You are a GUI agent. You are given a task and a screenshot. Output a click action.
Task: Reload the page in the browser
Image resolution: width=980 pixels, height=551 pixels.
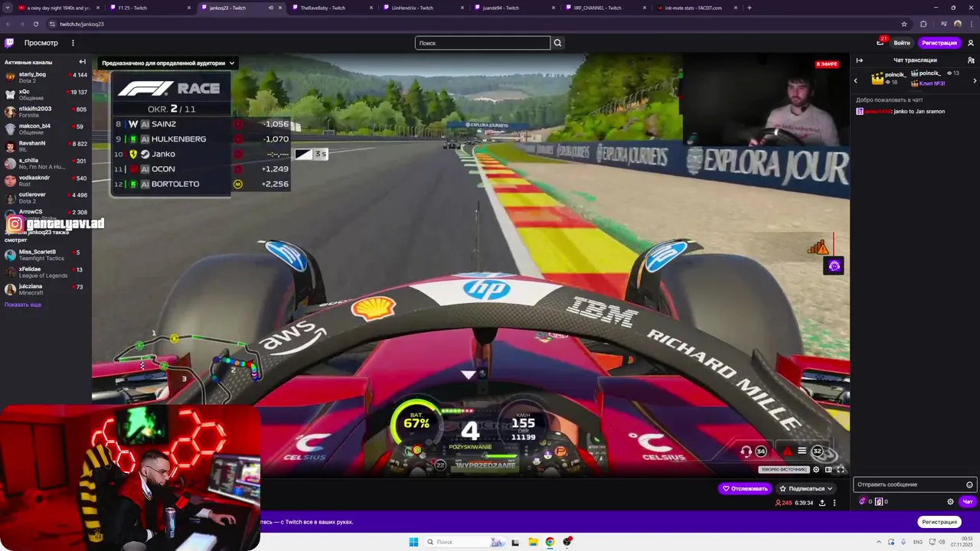[x=35, y=24]
